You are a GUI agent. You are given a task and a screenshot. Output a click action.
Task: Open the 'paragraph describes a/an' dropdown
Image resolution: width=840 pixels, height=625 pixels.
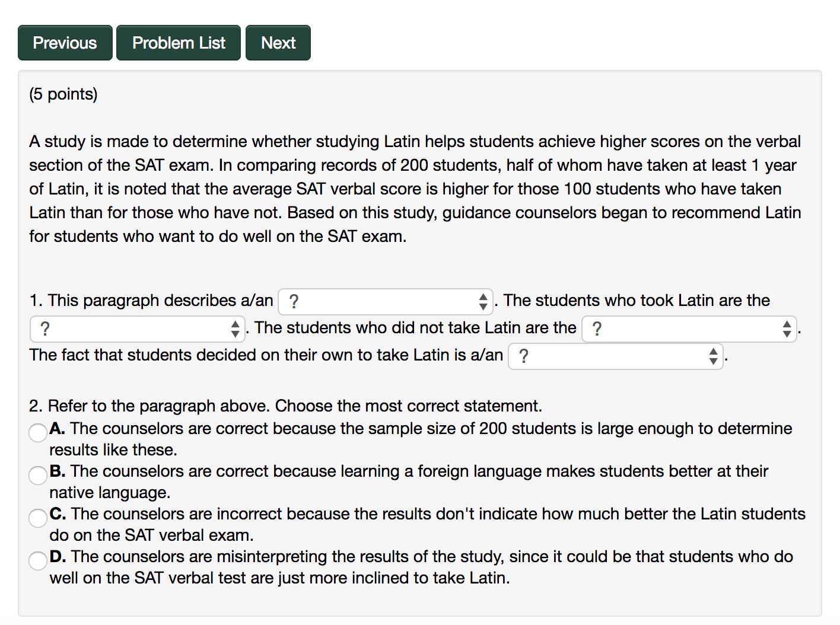[x=386, y=302]
